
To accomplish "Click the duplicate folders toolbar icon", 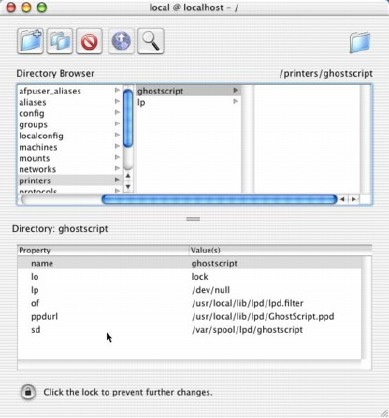I will coord(60,41).
